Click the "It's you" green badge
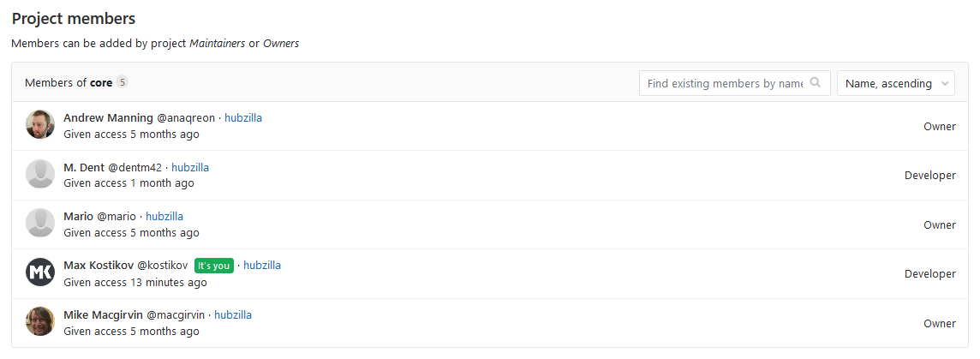 213,266
